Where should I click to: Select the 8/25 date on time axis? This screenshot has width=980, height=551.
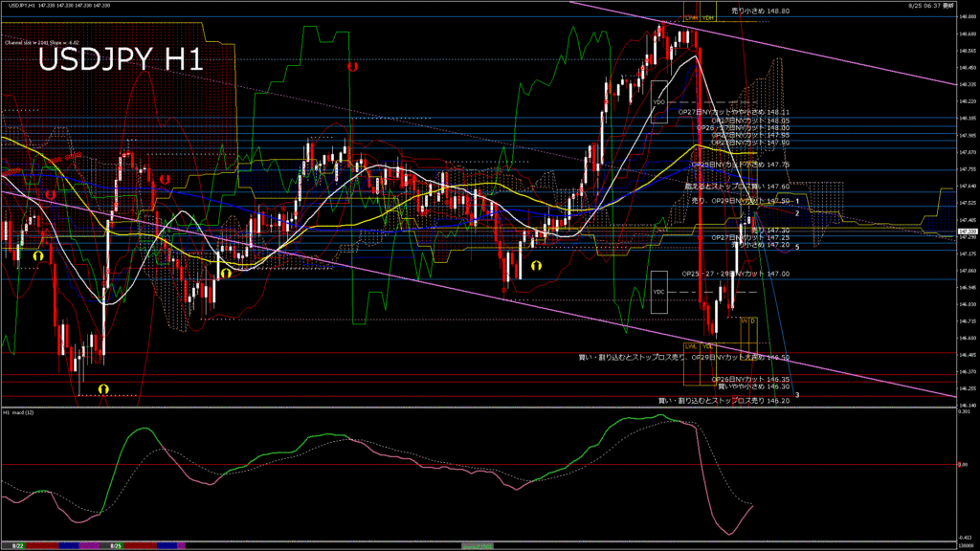(x=116, y=545)
